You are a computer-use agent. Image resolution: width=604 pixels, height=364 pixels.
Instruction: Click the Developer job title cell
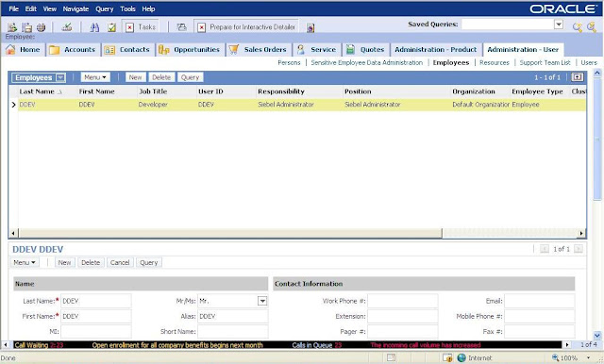(153, 105)
